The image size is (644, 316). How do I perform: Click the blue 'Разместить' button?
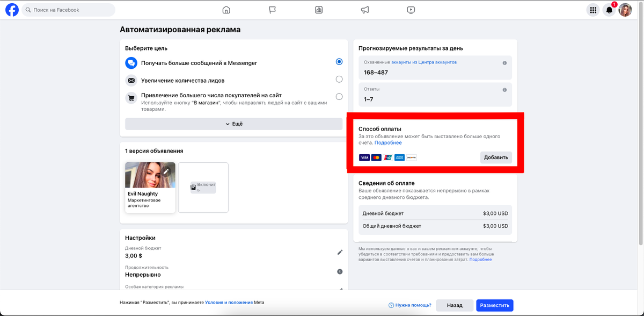coord(494,305)
